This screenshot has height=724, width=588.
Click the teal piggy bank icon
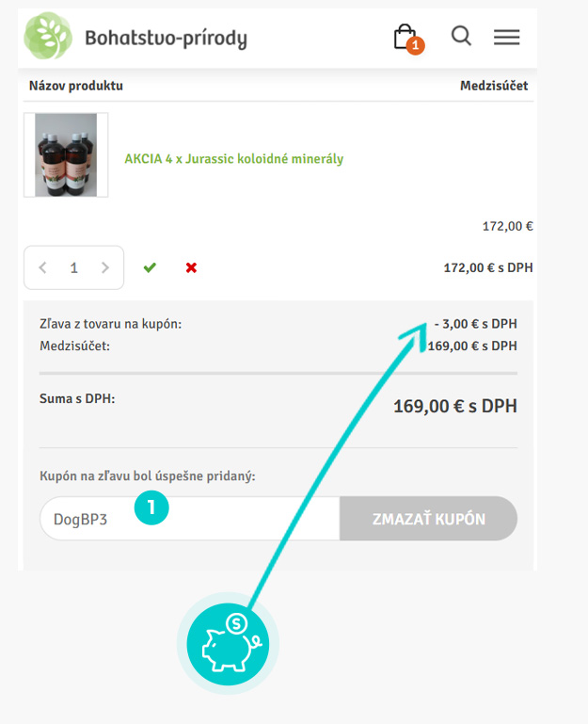point(228,643)
